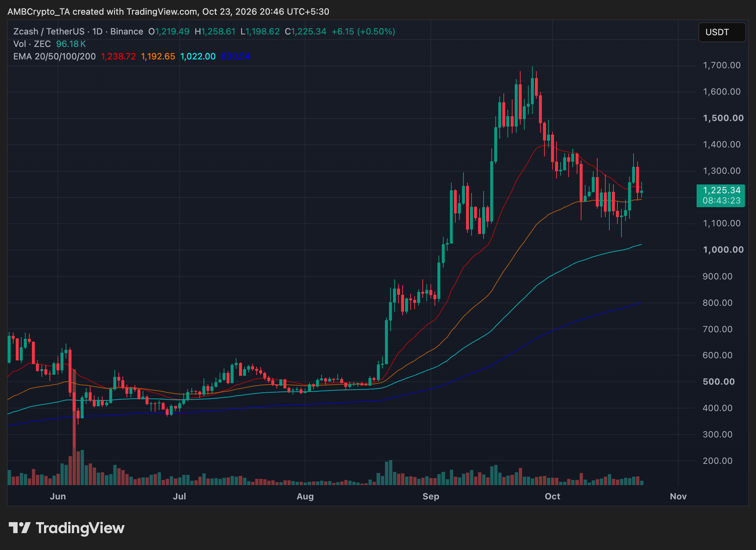Click the TradingView logo at bottom

(66, 528)
